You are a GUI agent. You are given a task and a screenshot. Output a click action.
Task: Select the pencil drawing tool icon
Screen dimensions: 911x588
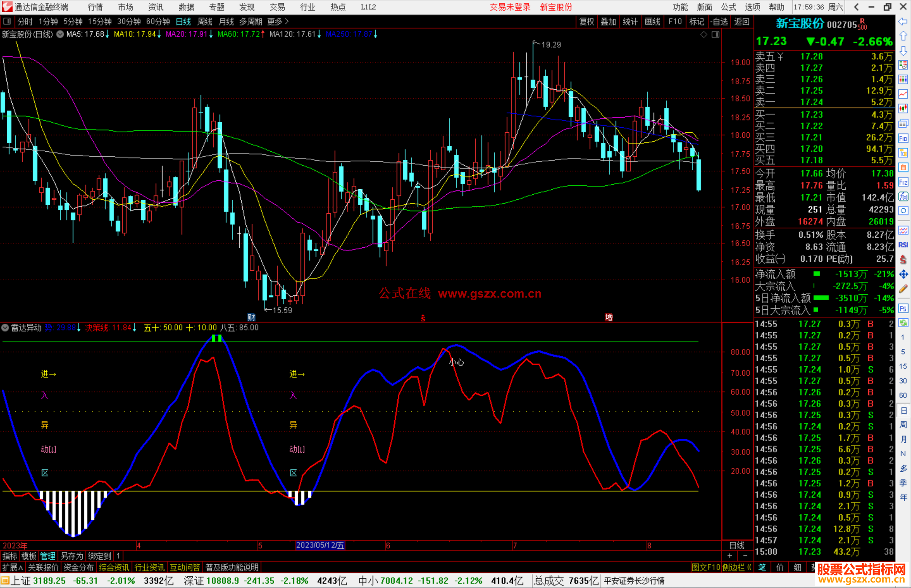903,289
